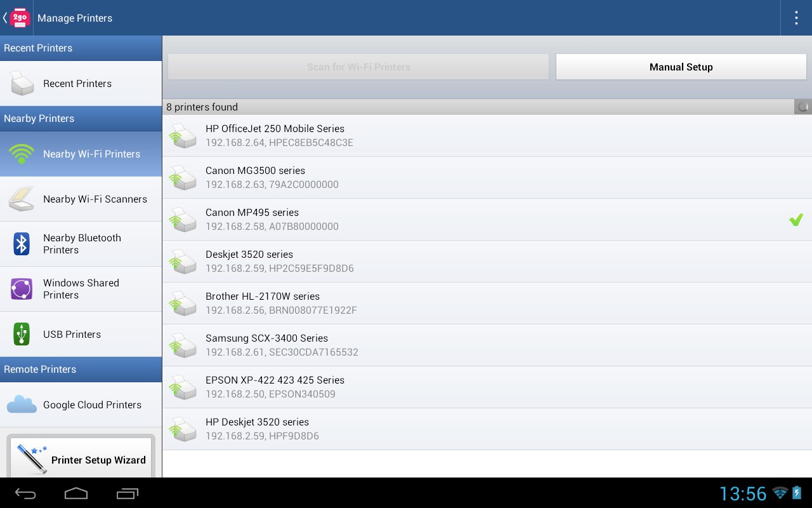Tap the Android Back navigation button

(x=26, y=493)
